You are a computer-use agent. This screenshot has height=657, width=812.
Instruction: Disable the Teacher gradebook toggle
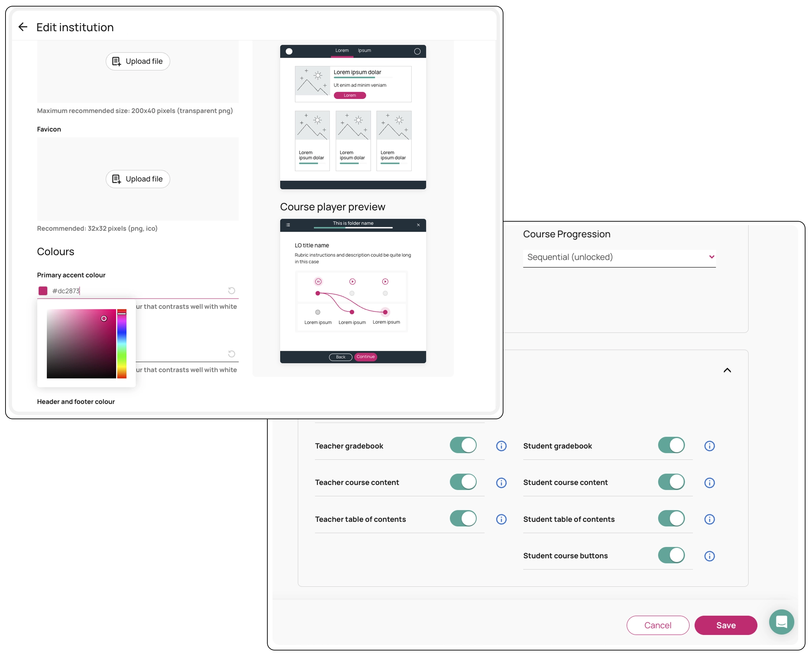pyautogui.click(x=463, y=445)
